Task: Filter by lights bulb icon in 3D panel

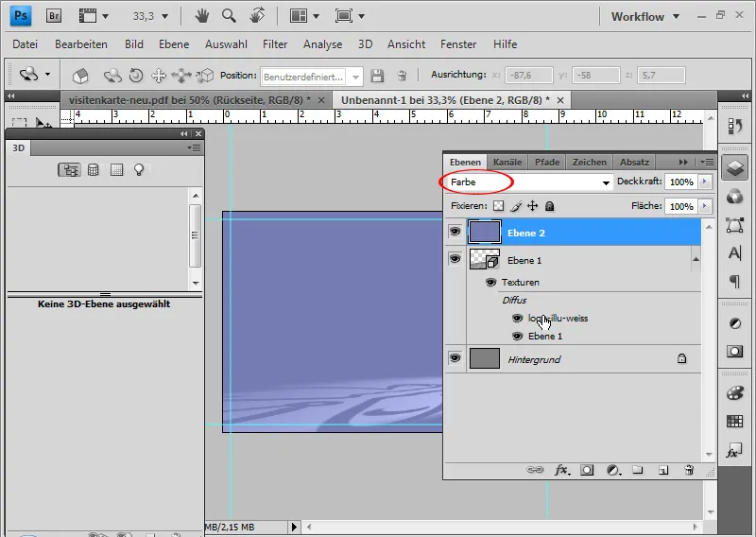Action: (139, 170)
